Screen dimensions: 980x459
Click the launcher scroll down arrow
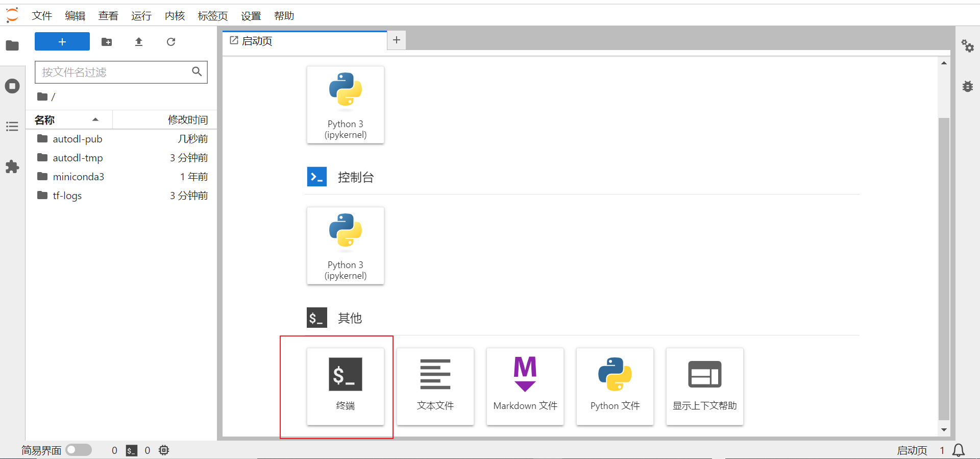[944, 430]
